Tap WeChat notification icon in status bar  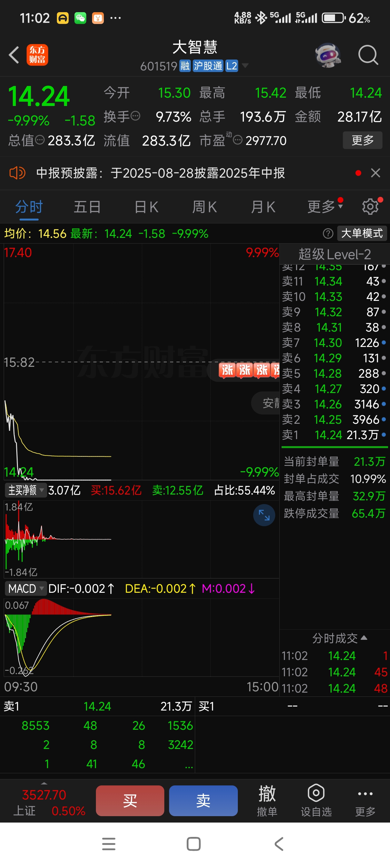[x=81, y=18]
